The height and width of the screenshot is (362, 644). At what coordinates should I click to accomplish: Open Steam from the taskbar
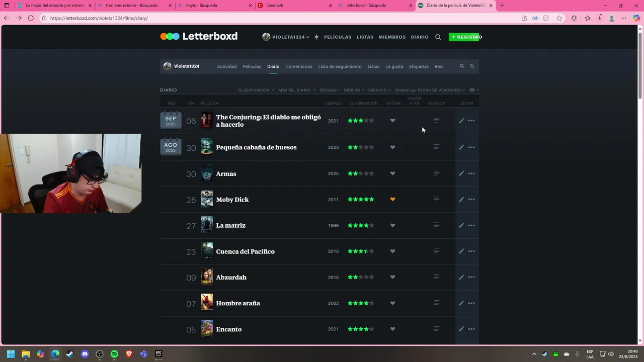click(70, 354)
